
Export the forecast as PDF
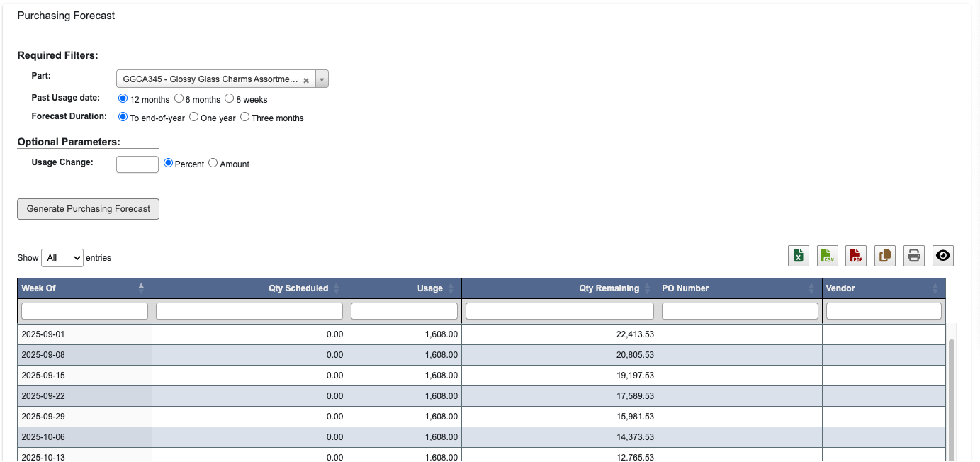pyautogui.click(x=855, y=255)
